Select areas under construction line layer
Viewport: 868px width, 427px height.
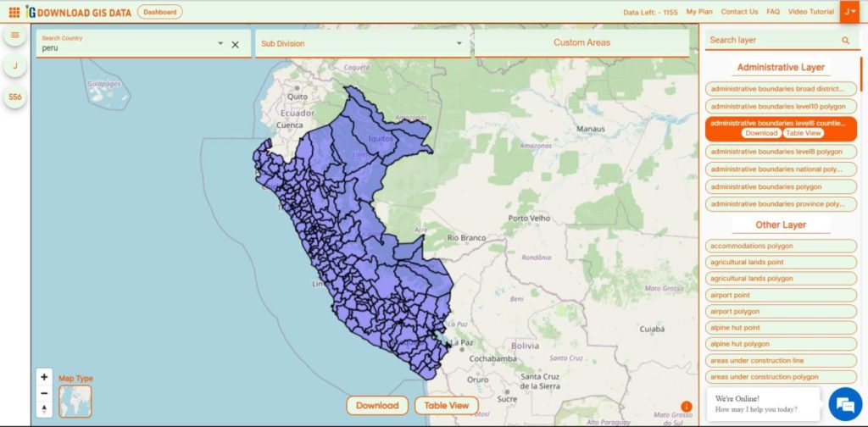[781, 361]
